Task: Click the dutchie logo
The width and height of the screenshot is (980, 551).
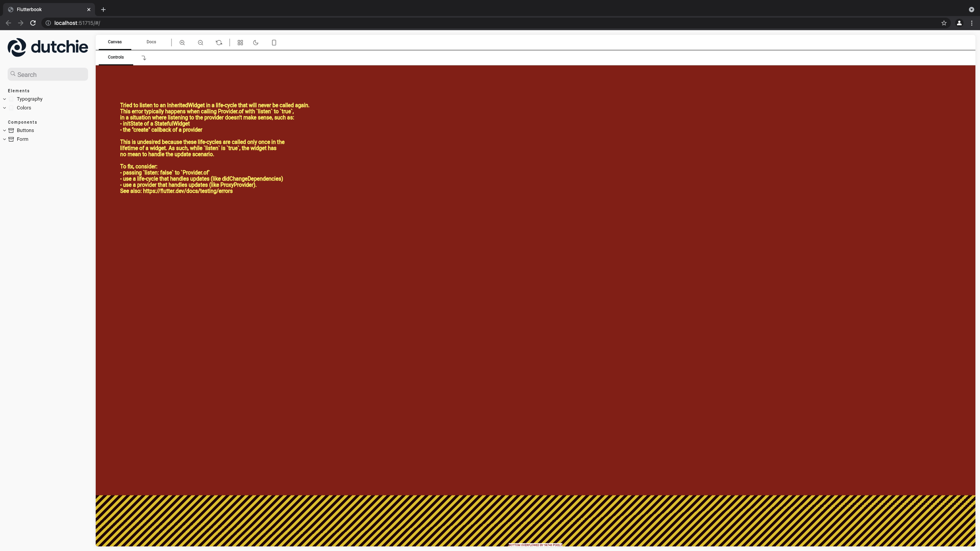Action: coord(47,47)
